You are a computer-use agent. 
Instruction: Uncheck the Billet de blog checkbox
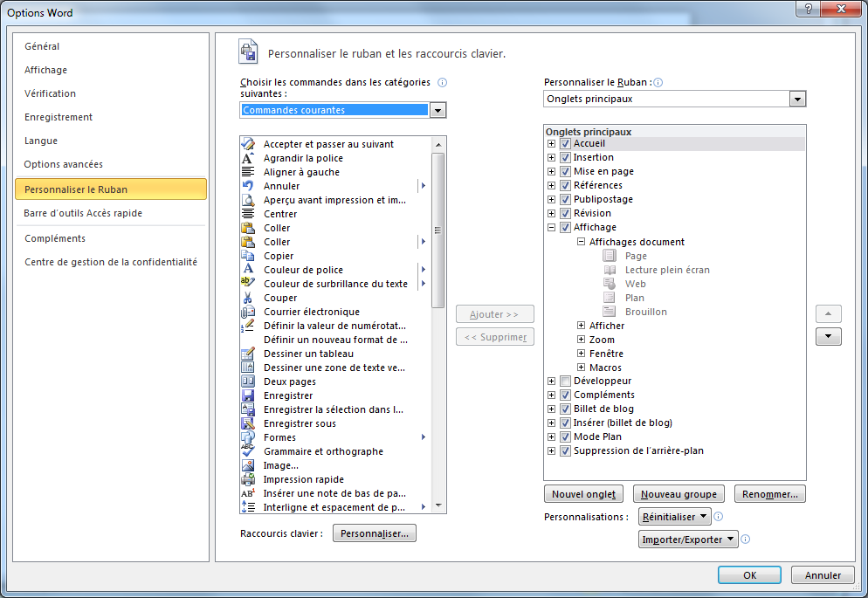tap(565, 409)
